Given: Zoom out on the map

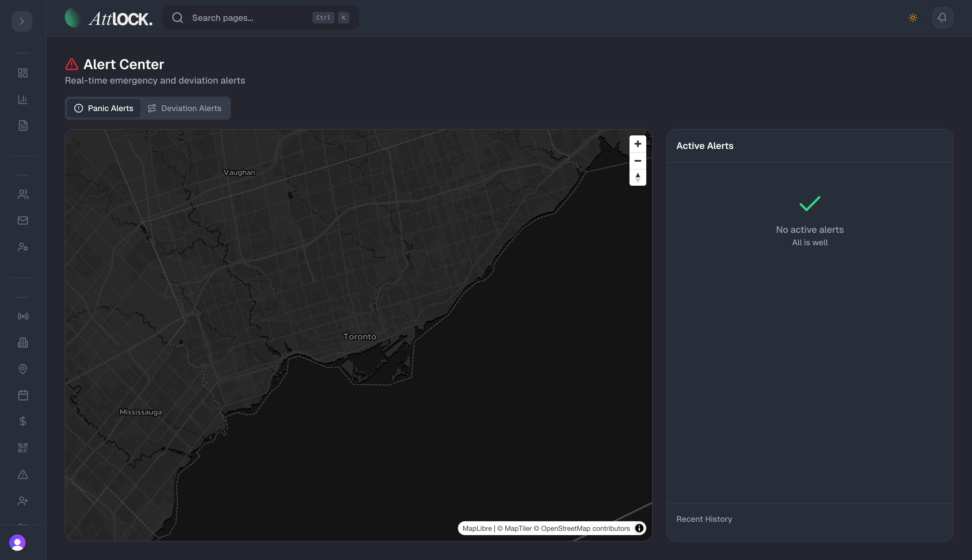Looking at the screenshot, I should pos(637,161).
